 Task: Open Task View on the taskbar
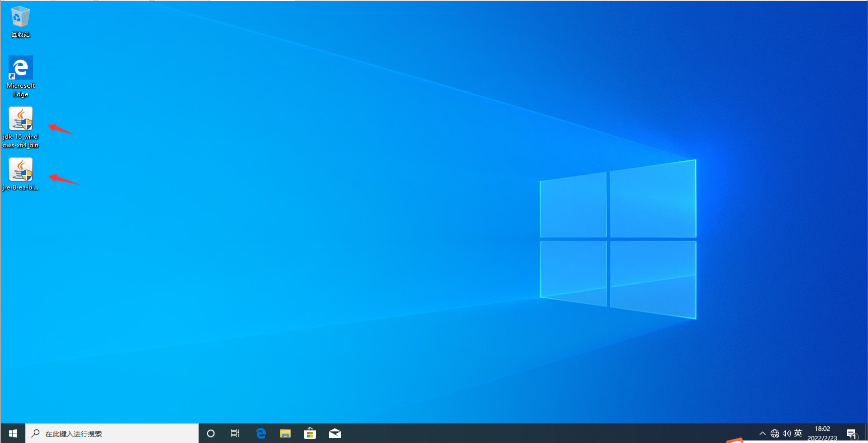tap(235, 433)
